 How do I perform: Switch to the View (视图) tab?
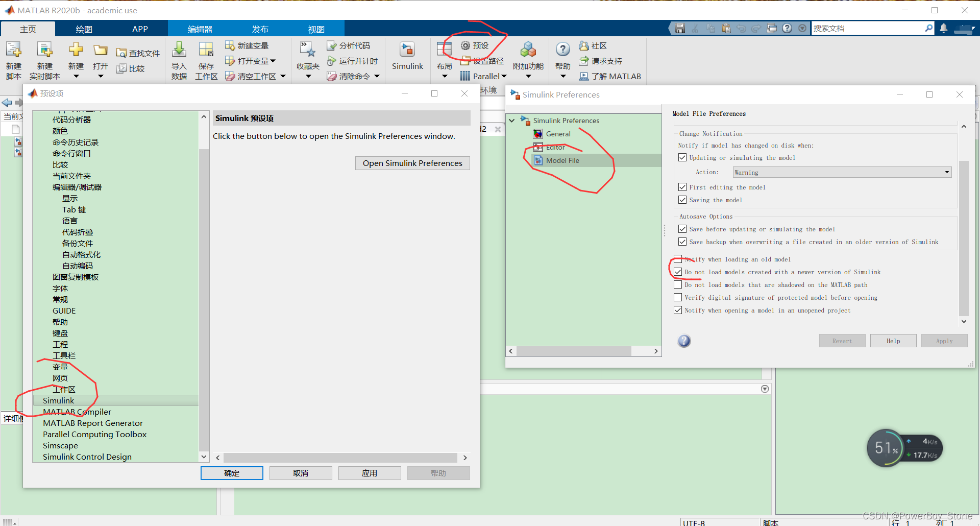[x=316, y=29]
